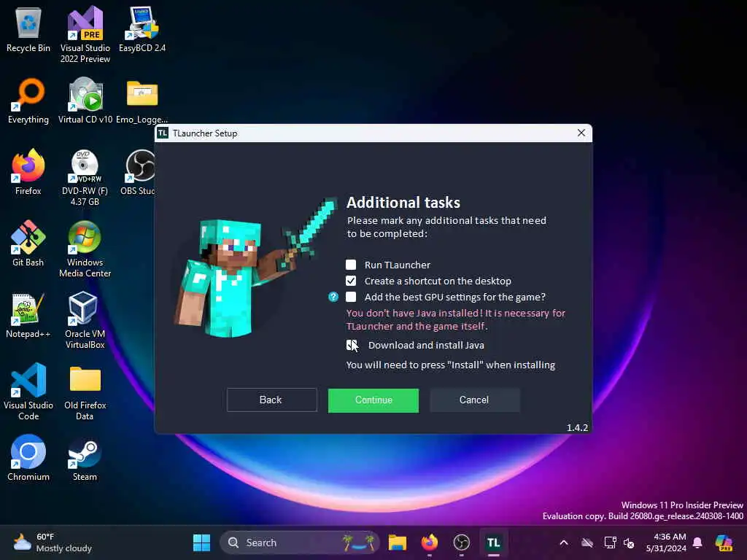
Task: Open notifications bell in system tray
Action: pyautogui.click(x=697, y=542)
